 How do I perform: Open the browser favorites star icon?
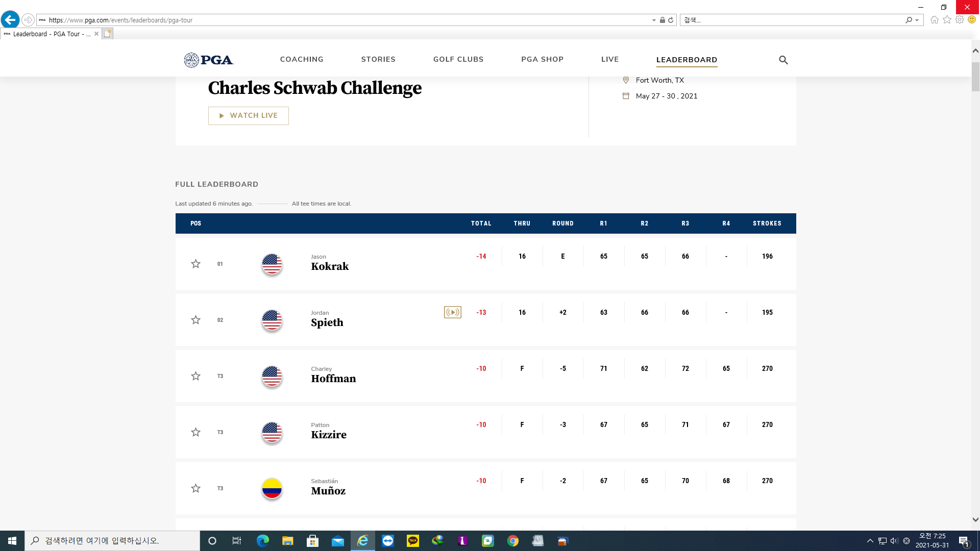coord(947,19)
